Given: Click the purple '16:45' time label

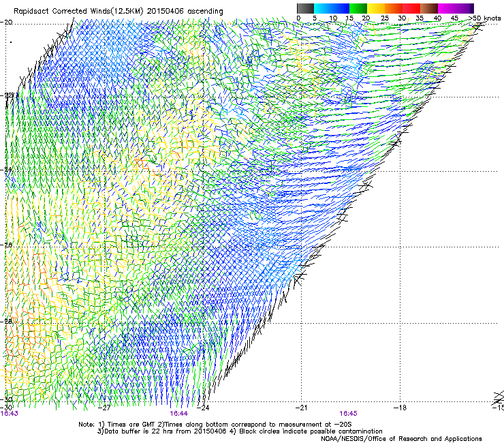Looking at the screenshot, I should (x=349, y=414).
